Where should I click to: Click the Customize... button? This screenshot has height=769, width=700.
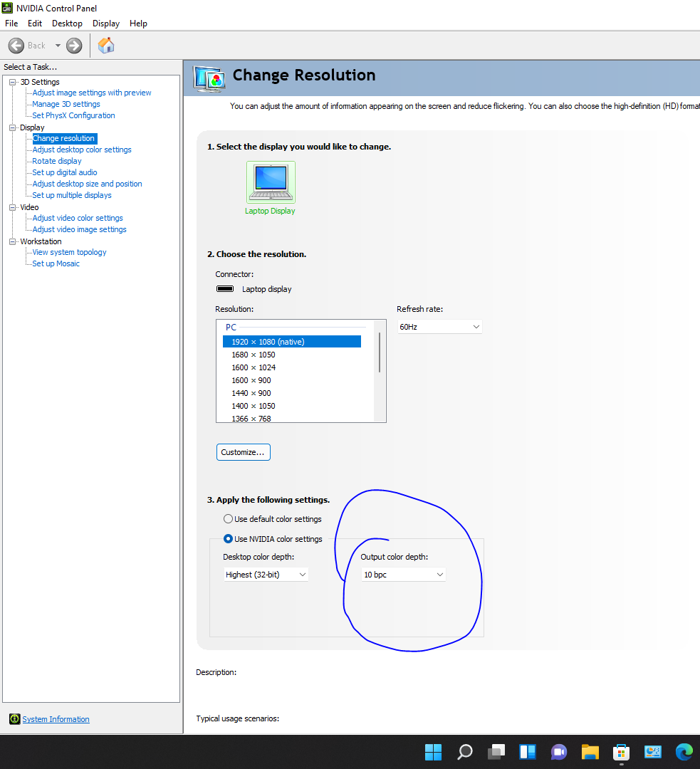click(x=244, y=452)
